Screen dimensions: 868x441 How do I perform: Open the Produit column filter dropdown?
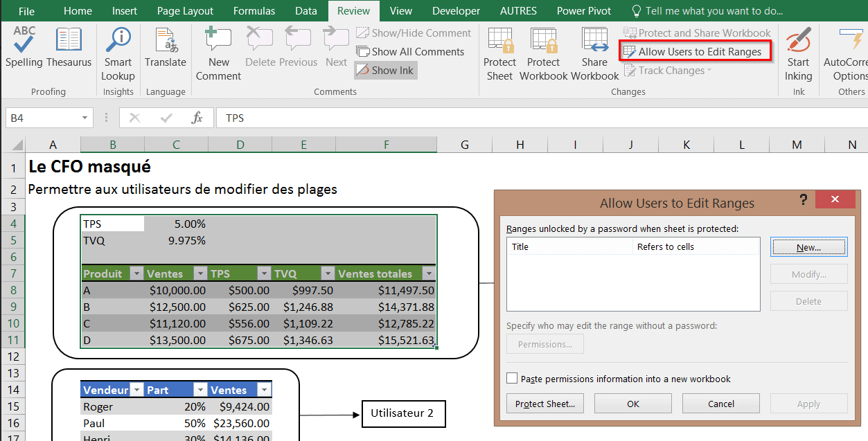click(x=136, y=273)
